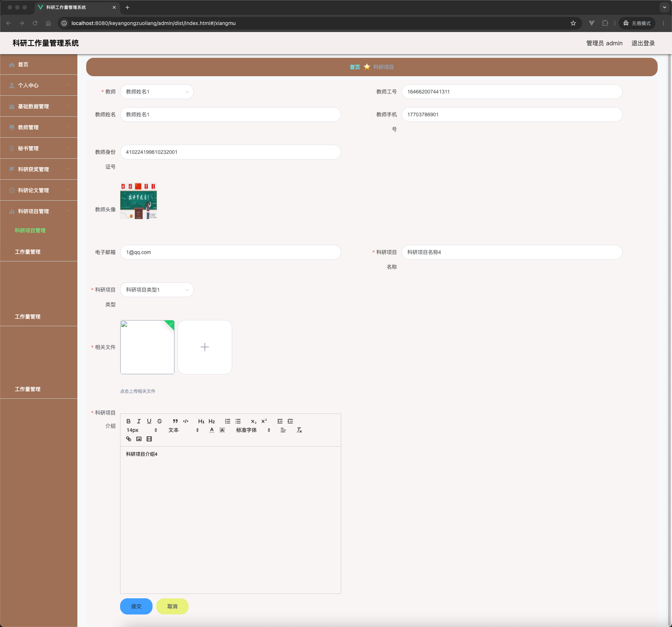Increase indent in the editor

click(x=290, y=421)
